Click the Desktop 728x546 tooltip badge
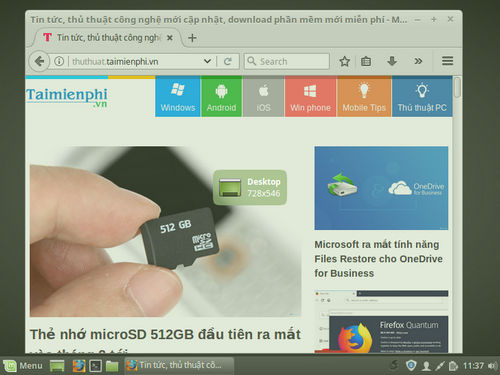The height and width of the screenshot is (375, 500). [x=250, y=187]
